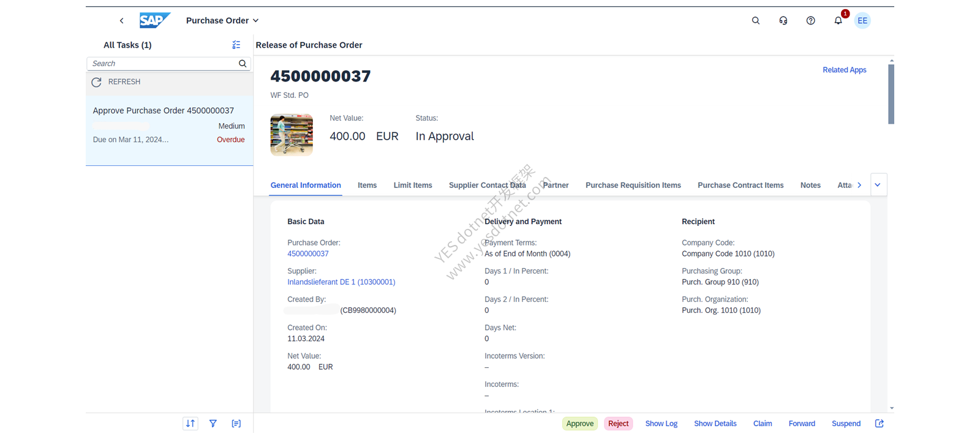Open purchase order link 4500000037
This screenshot has width=980, height=439.
point(308,254)
